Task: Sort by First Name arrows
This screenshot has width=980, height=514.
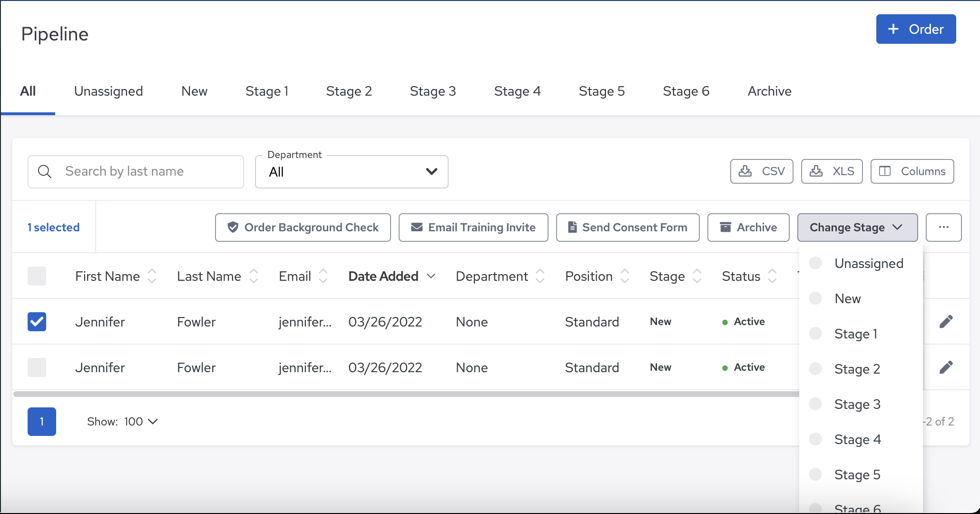Action: [152, 276]
